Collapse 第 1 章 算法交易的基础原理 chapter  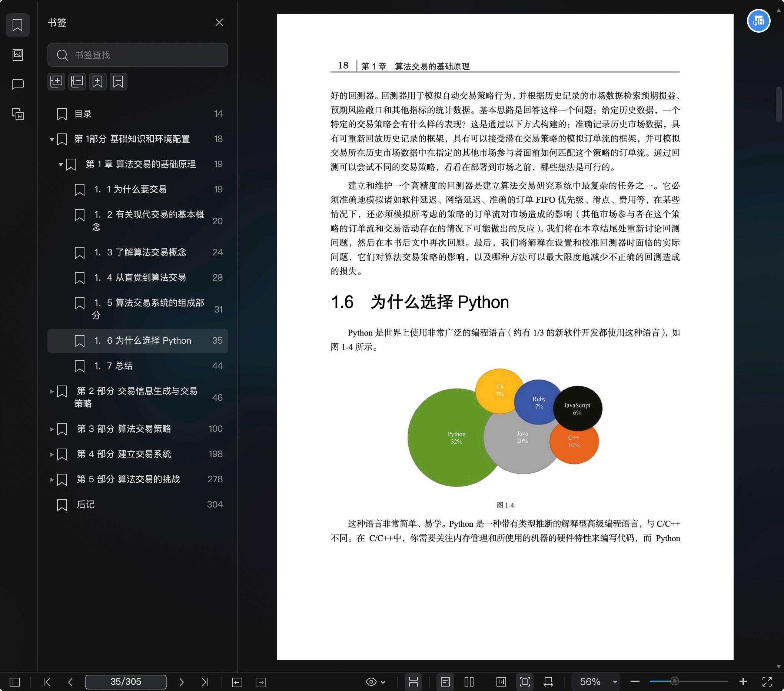tap(61, 165)
